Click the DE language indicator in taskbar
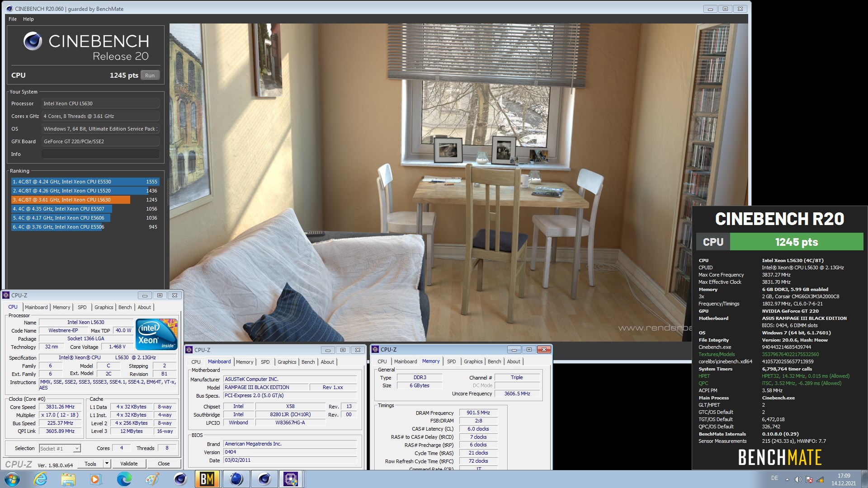The width and height of the screenshot is (868, 488). [774, 478]
